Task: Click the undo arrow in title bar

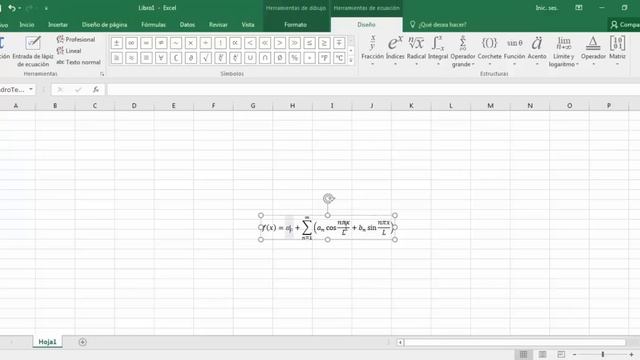Action: [12, 8]
